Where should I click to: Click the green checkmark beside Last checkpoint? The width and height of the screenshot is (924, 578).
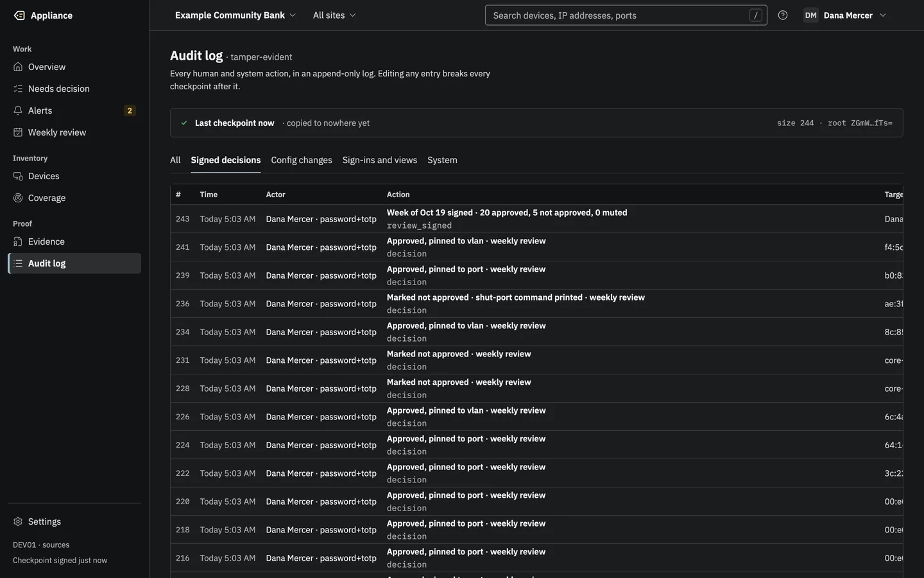tap(184, 123)
